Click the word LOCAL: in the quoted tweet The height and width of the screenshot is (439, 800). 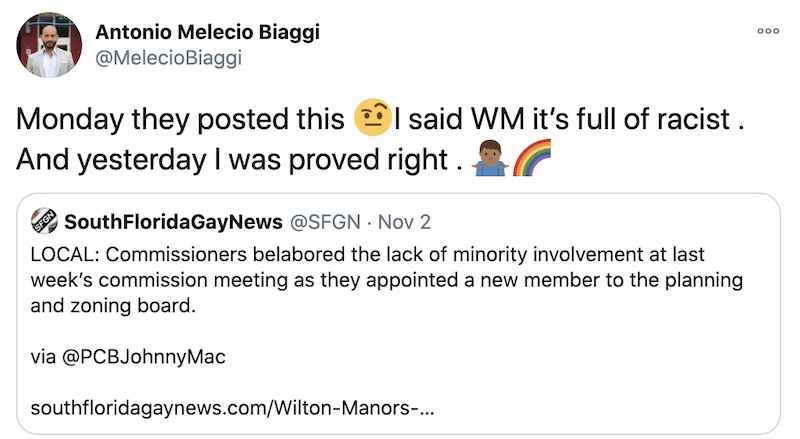point(63,252)
